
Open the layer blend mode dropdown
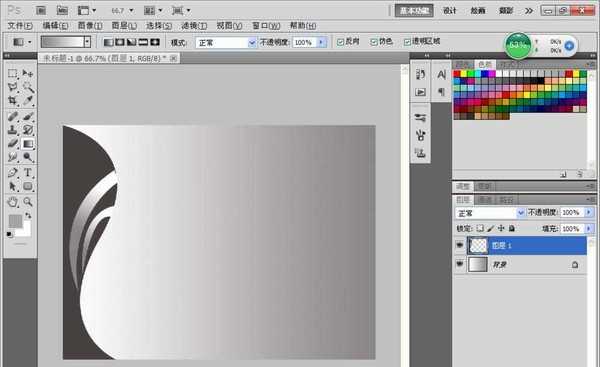coord(490,213)
